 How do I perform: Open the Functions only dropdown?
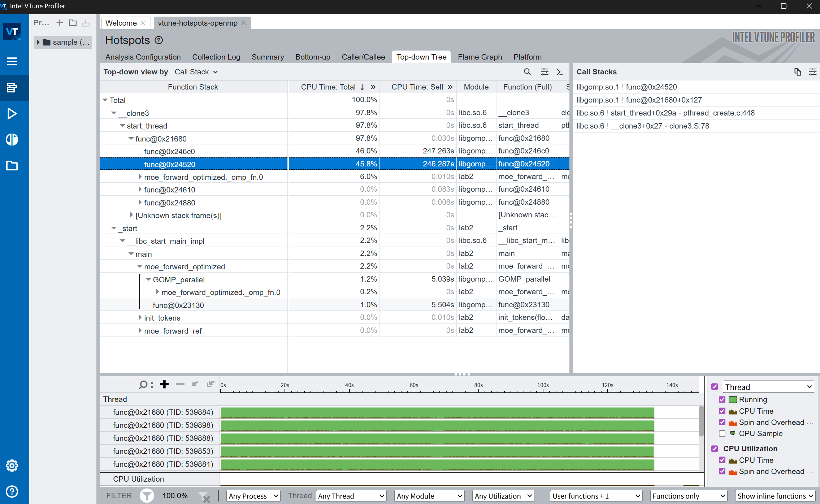(689, 496)
